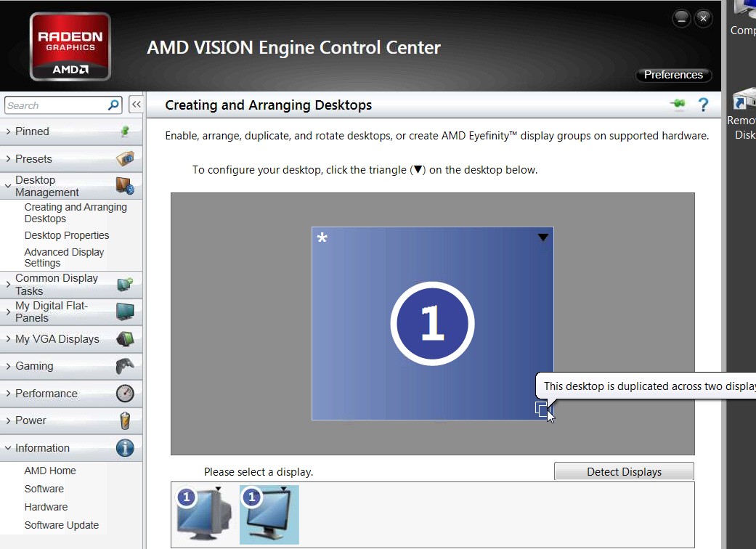Open AMD Home under Information
The image size is (756, 549).
click(50, 471)
